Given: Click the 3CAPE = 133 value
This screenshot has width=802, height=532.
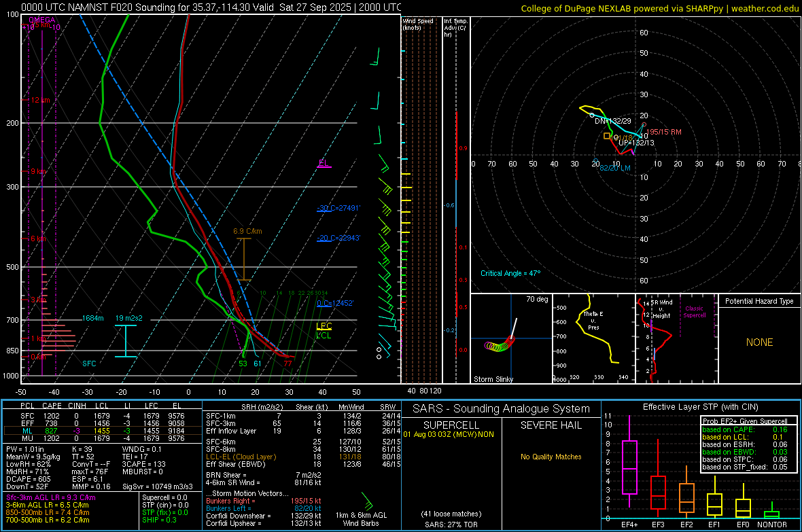Looking at the screenshot, I should pyautogui.click(x=143, y=464).
